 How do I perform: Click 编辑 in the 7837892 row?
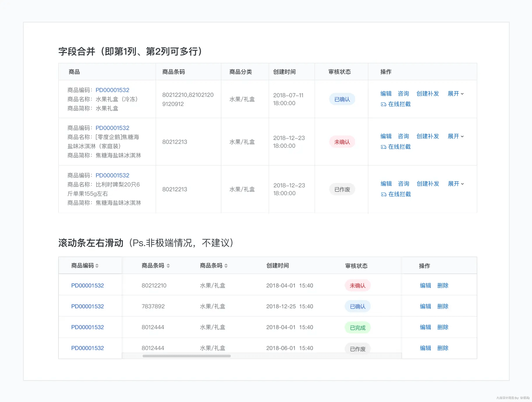pyautogui.click(x=425, y=307)
